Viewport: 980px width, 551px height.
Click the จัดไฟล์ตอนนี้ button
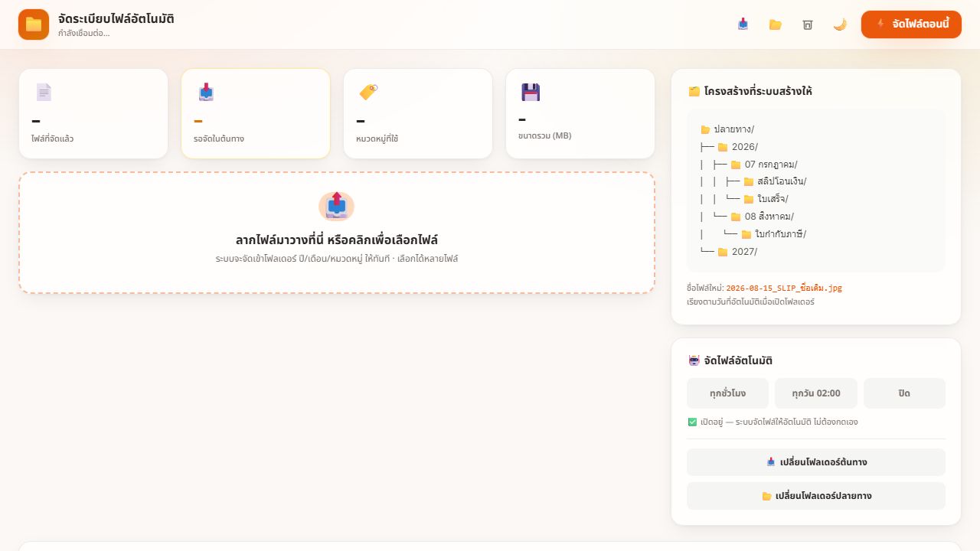pos(911,24)
